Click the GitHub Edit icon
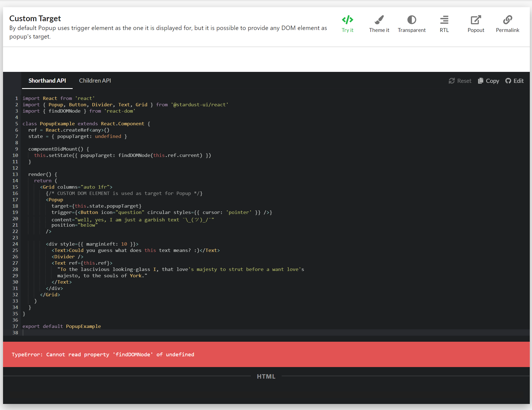 pos(508,81)
